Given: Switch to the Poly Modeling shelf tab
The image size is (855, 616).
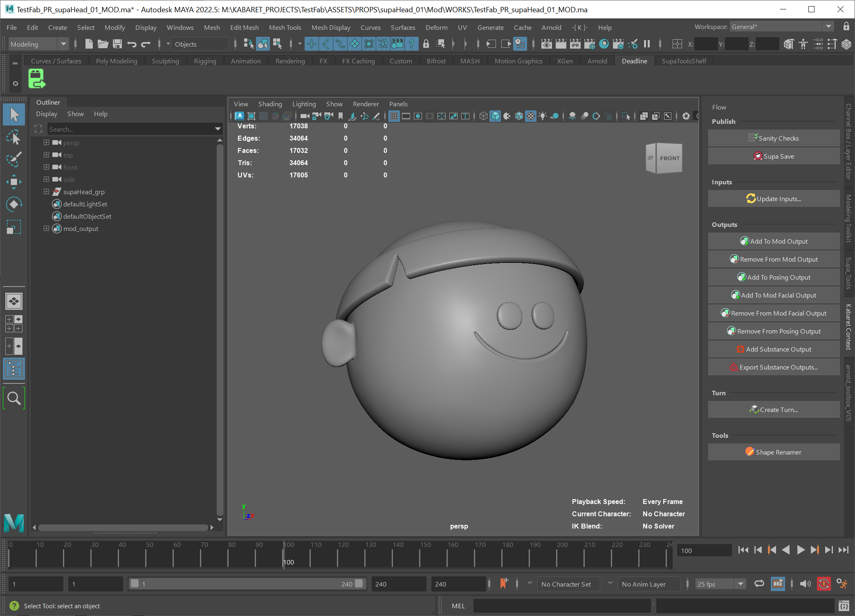Looking at the screenshot, I should click(x=117, y=61).
